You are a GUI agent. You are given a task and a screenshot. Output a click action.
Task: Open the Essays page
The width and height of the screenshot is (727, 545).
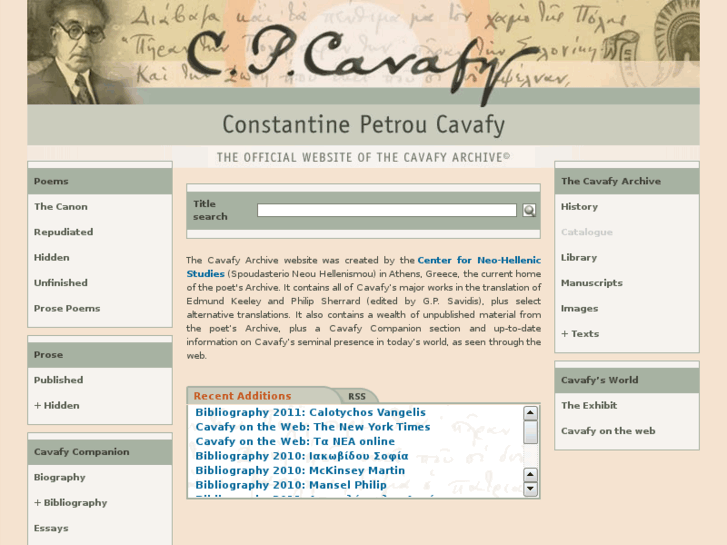51,528
